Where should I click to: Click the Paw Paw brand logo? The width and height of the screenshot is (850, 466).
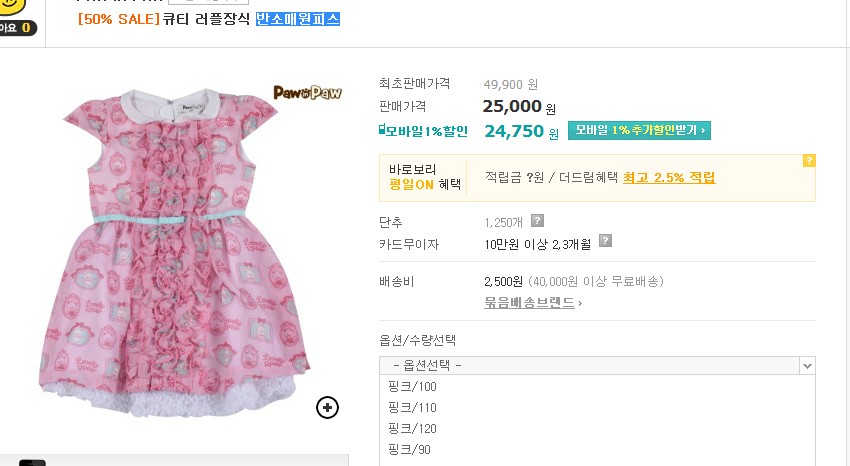point(307,93)
